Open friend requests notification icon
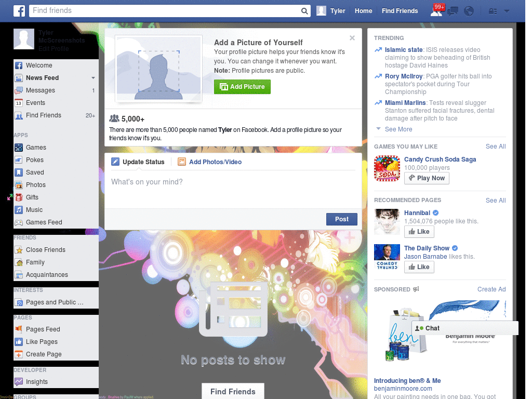Image resolution: width=532 pixels, height=399 pixels. tap(436, 11)
